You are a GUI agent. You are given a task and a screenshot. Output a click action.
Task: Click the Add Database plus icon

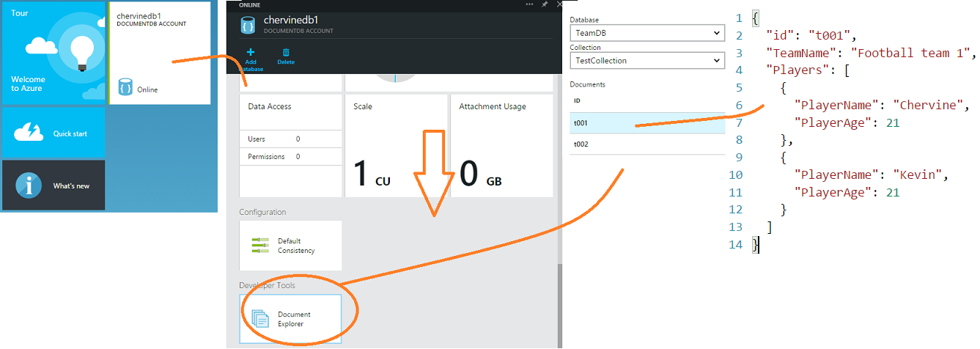(x=251, y=52)
